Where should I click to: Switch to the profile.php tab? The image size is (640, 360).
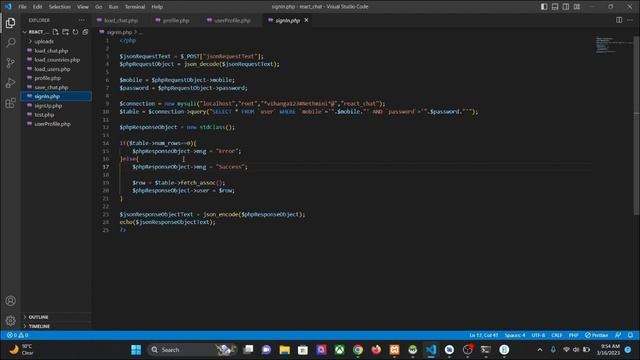[176, 20]
